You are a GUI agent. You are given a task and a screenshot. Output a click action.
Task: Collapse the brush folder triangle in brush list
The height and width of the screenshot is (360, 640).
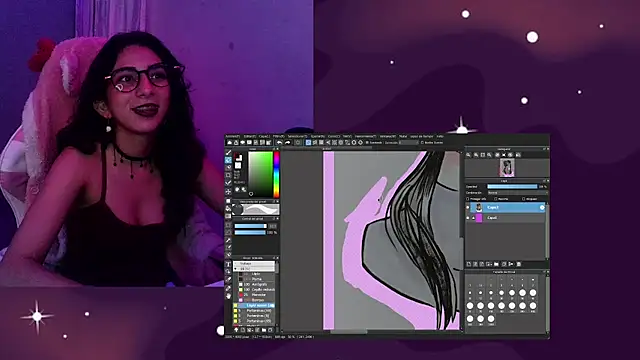click(x=236, y=269)
